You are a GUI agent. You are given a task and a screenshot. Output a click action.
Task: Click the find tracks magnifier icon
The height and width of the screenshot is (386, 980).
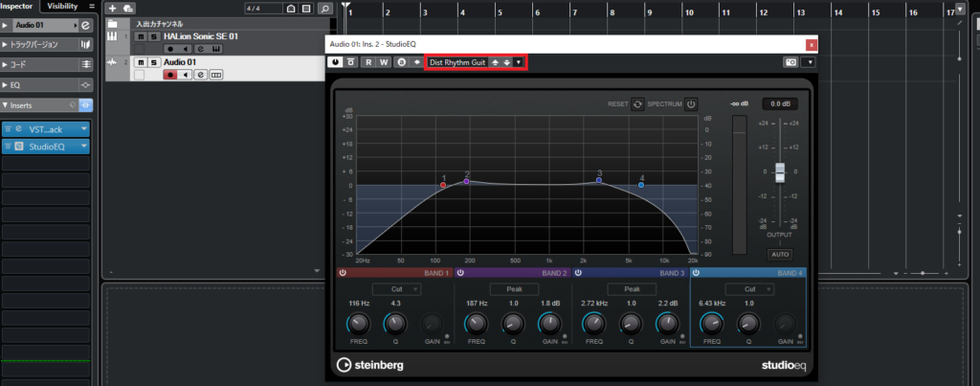click(324, 8)
